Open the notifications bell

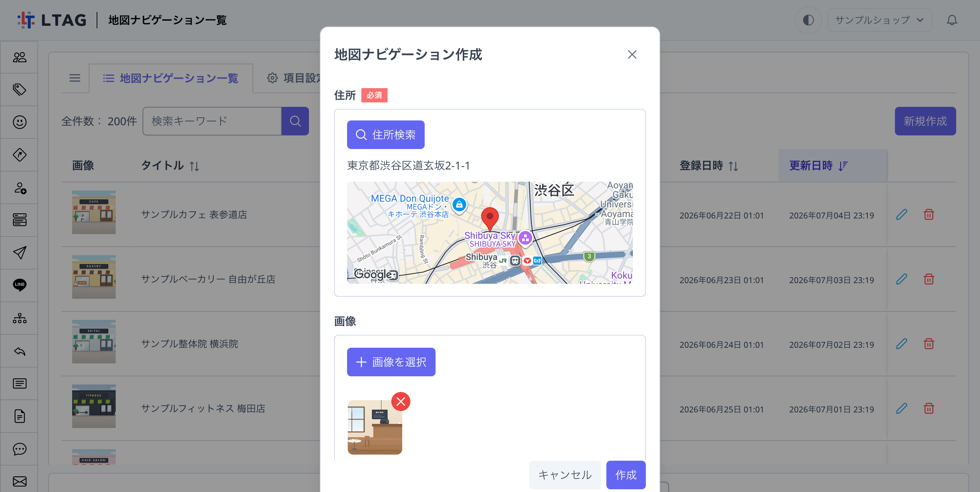click(952, 20)
